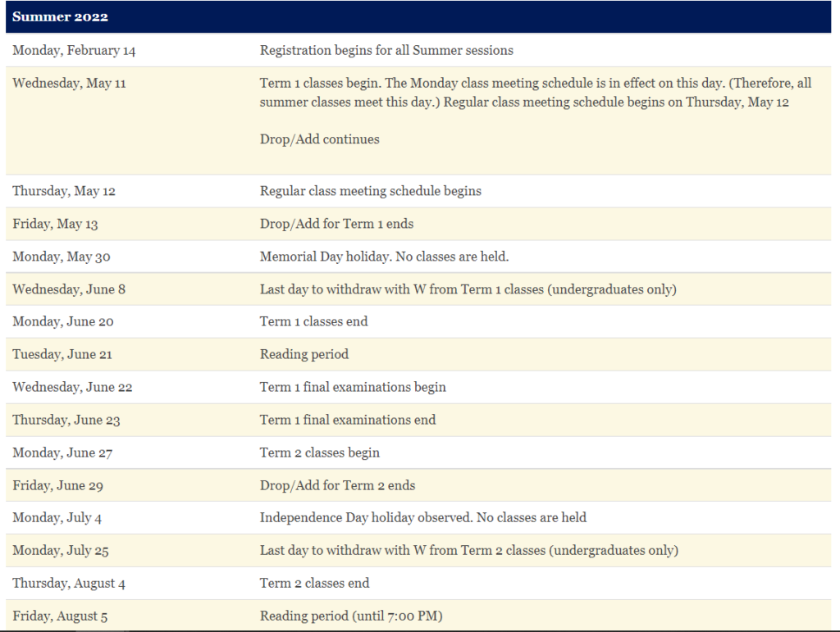Select the Term 2 classes end entry

pos(314,583)
